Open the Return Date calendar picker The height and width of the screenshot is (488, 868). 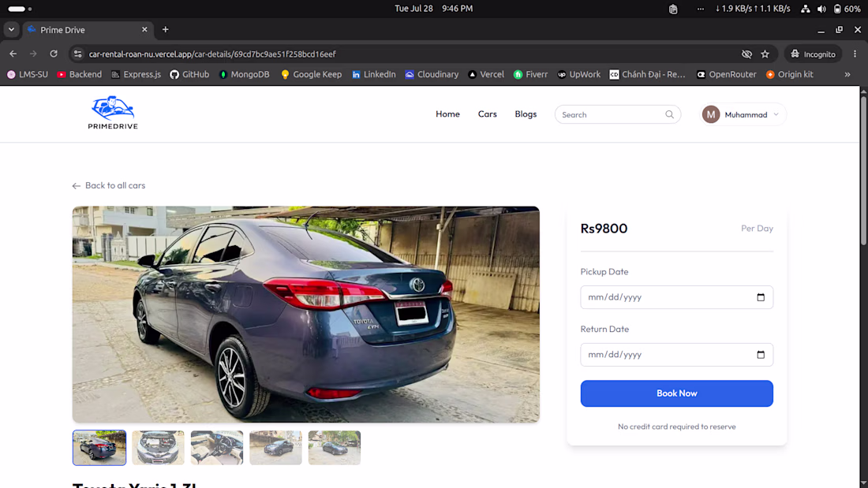pyautogui.click(x=761, y=355)
